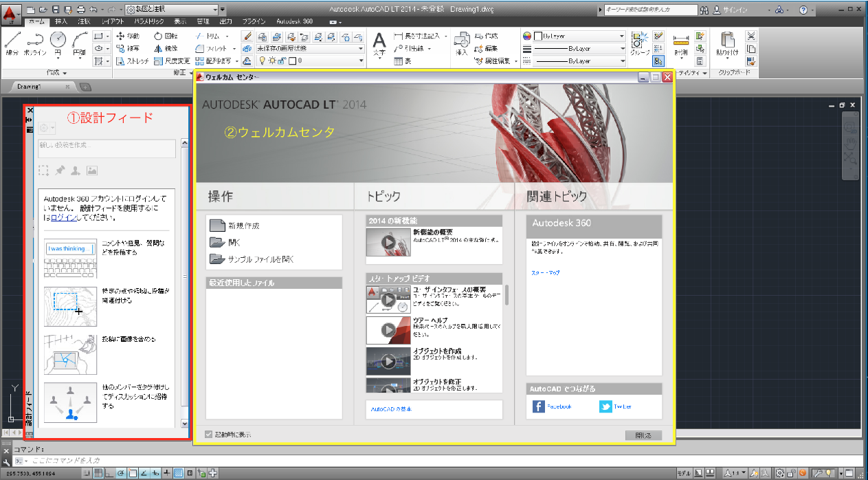Click the Stretch (ストレッチ) tool
The width and height of the screenshot is (868, 480).
[132, 61]
